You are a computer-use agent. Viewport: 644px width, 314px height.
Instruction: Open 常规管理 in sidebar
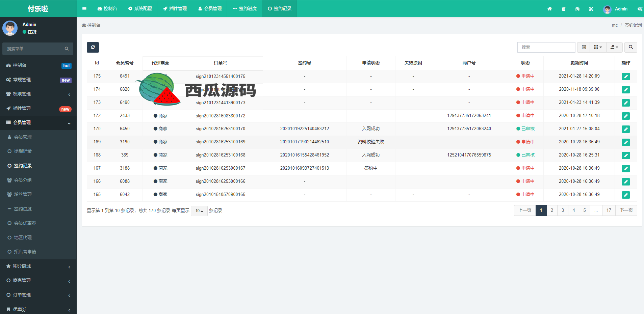pyautogui.click(x=38, y=80)
